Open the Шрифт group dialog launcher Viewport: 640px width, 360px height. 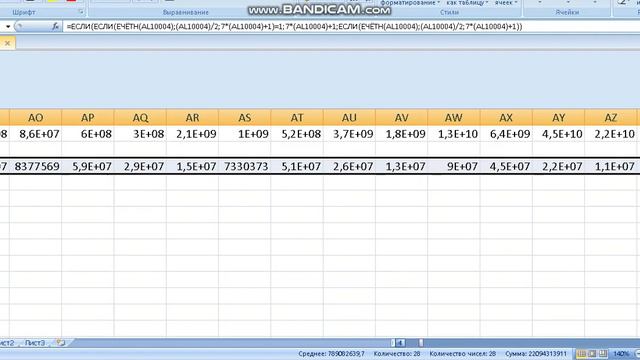pos(81,12)
